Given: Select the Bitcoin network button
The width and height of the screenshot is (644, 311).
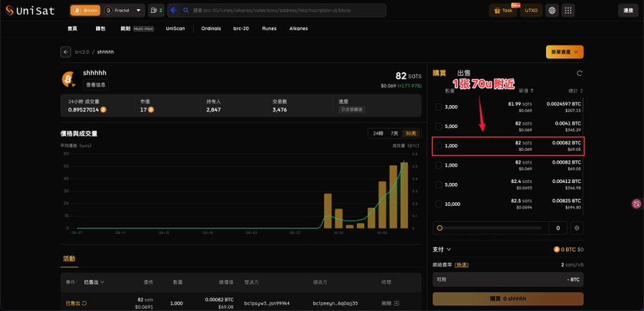Looking at the screenshot, I should 85,11.
